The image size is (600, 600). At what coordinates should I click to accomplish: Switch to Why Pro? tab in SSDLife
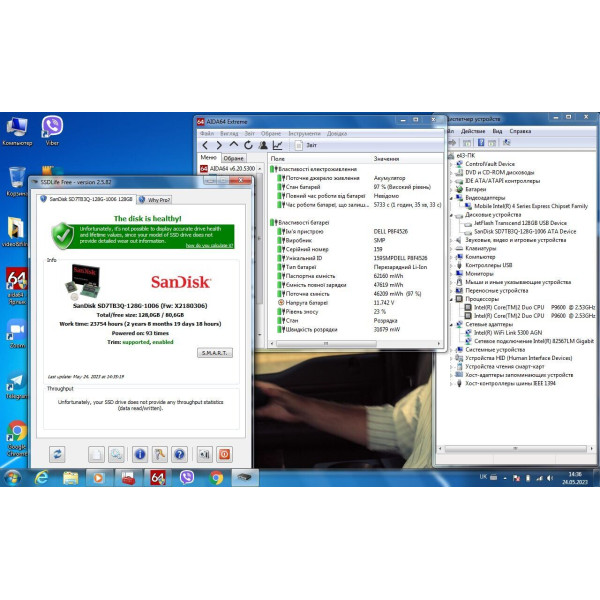click(155, 200)
